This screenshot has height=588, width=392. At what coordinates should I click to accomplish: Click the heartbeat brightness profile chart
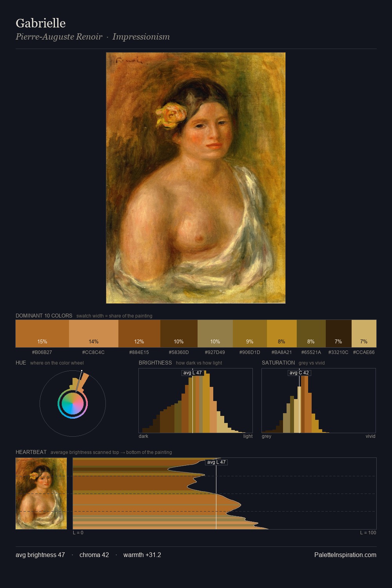pos(225,494)
